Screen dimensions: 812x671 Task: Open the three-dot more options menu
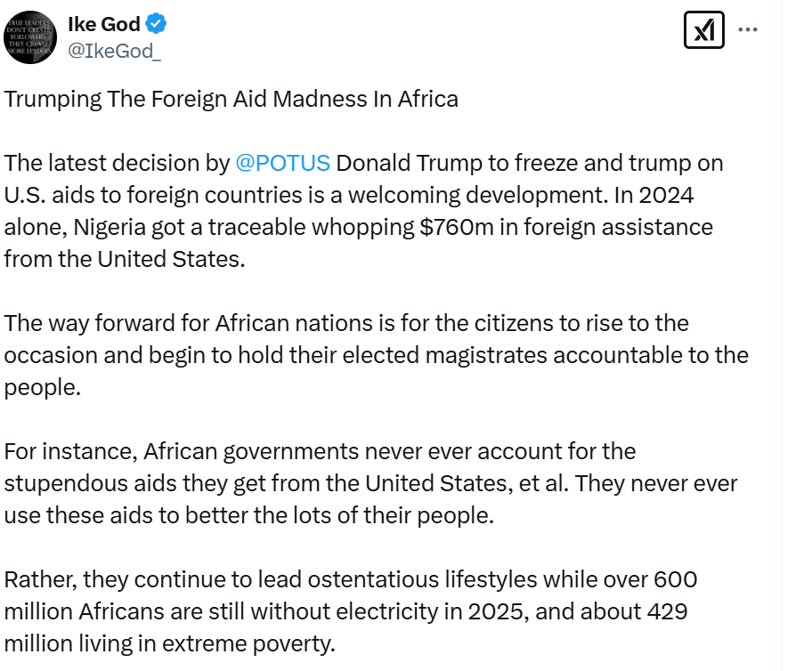click(748, 31)
